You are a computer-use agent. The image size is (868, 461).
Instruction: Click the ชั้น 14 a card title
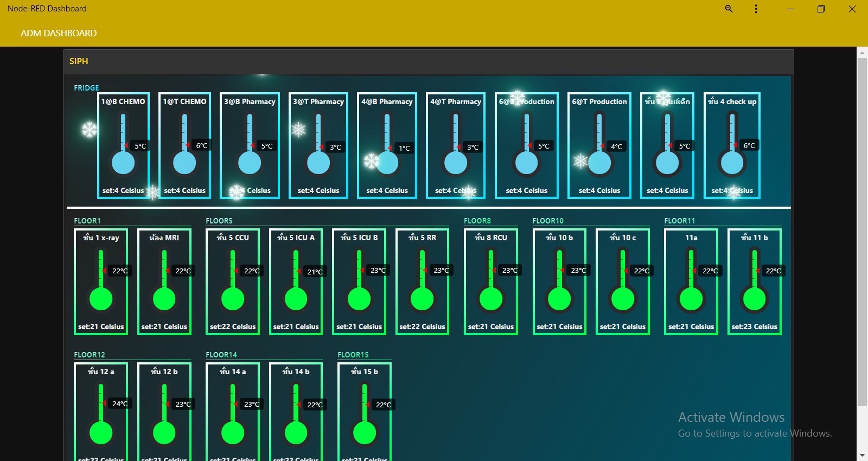click(x=233, y=372)
